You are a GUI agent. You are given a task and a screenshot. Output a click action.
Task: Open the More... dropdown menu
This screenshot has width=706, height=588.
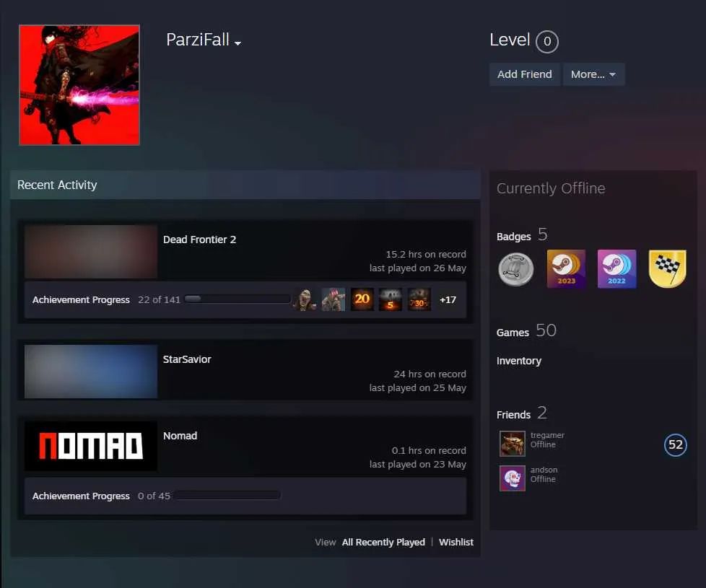pos(593,74)
